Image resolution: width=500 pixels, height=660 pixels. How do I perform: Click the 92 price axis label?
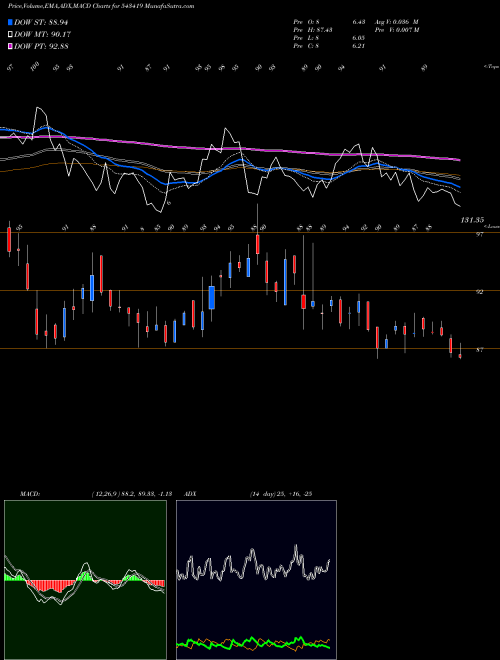(479, 292)
